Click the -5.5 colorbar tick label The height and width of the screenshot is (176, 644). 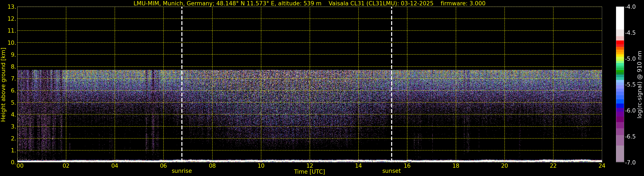630,85
